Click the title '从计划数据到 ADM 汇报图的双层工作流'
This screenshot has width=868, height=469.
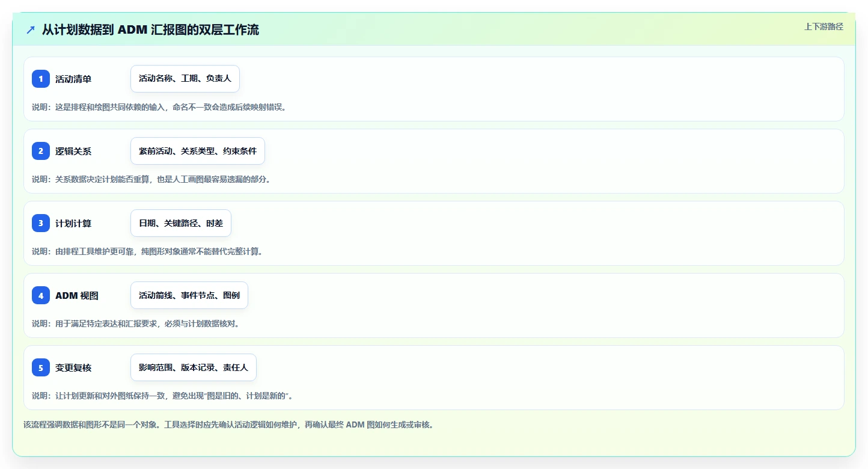point(150,30)
